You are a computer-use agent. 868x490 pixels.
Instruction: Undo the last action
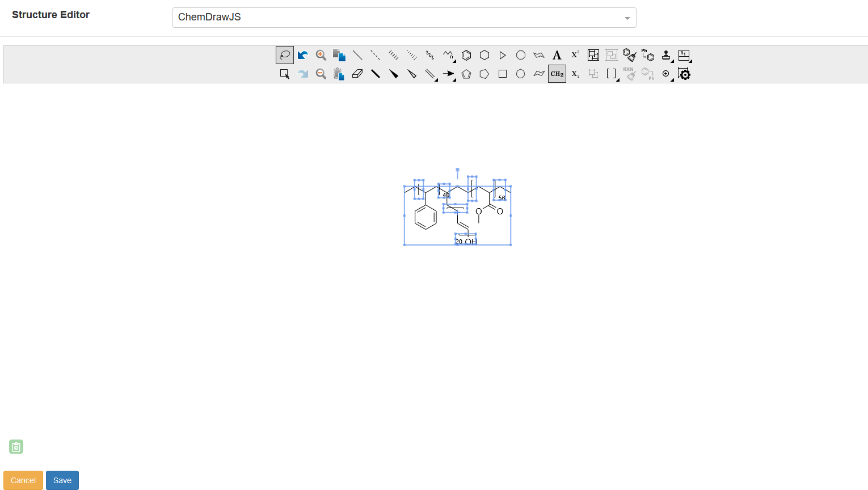[x=302, y=55]
